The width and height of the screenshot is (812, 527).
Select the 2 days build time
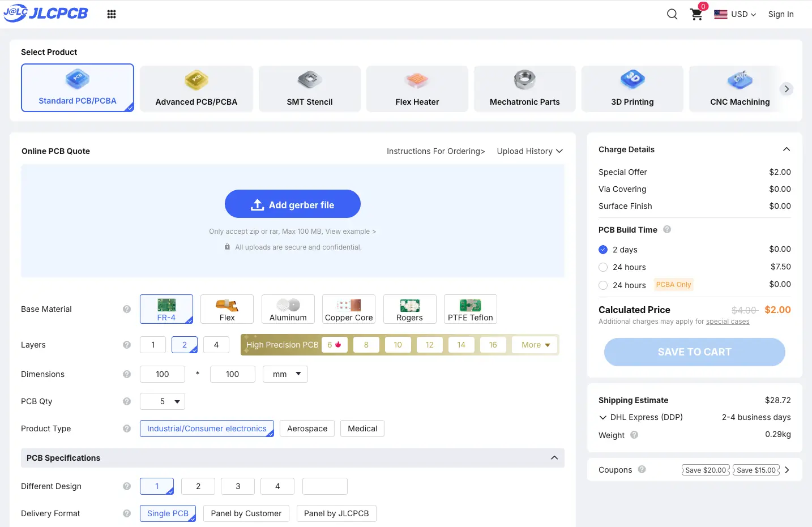pos(603,250)
